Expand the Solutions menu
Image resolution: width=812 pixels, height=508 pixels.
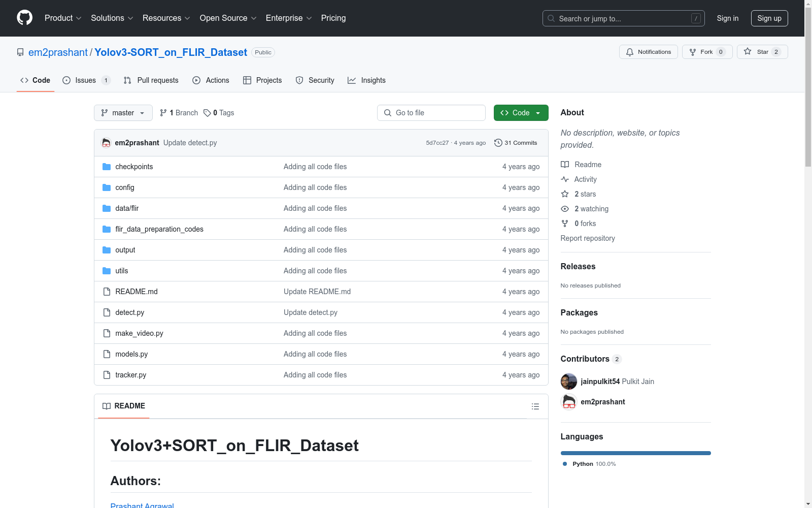tap(112, 18)
